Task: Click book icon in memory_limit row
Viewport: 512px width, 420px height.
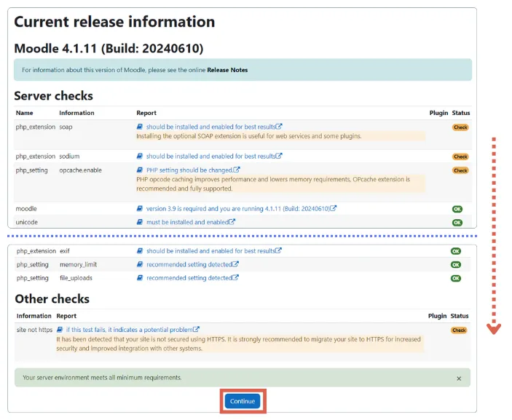Action: [x=140, y=264]
